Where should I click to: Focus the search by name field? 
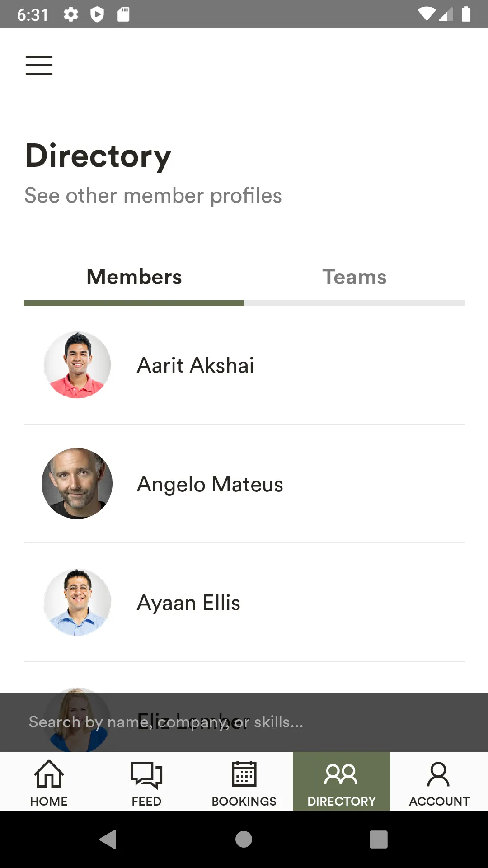244,722
